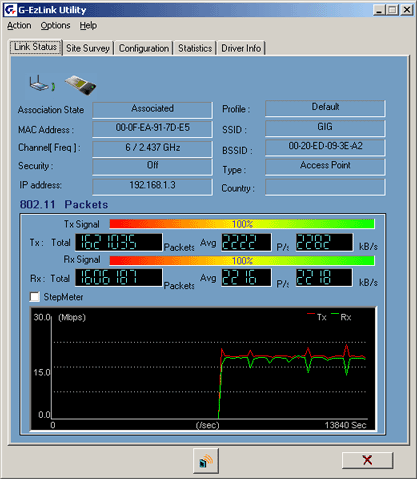Image resolution: width=417 pixels, height=479 pixels.
Task: Click the red Tx legend in the graph
Action: (317, 317)
